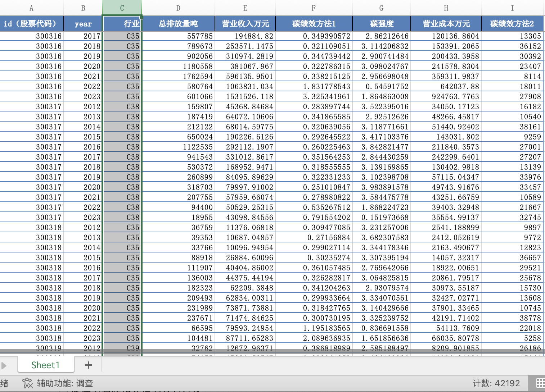Click the 碳绩效方法2 header cell
Image resolution: width=545 pixels, height=392 pixels.
pyautogui.click(x=512, y=24)
